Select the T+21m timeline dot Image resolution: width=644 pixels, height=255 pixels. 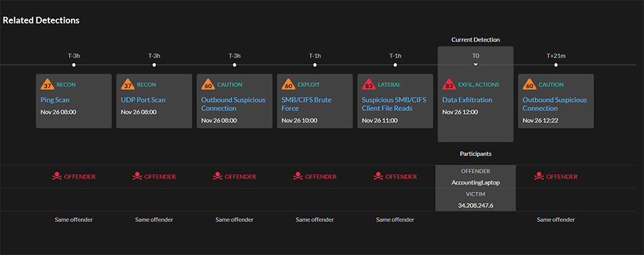tap(556, 65)
